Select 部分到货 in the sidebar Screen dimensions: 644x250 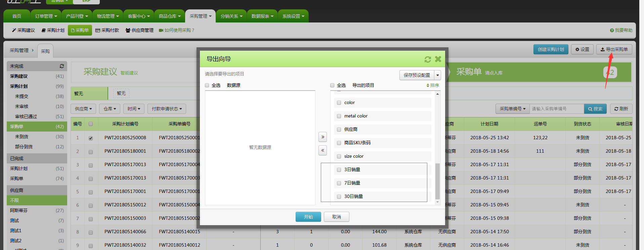pyautogui.click(x=37, y=147)
